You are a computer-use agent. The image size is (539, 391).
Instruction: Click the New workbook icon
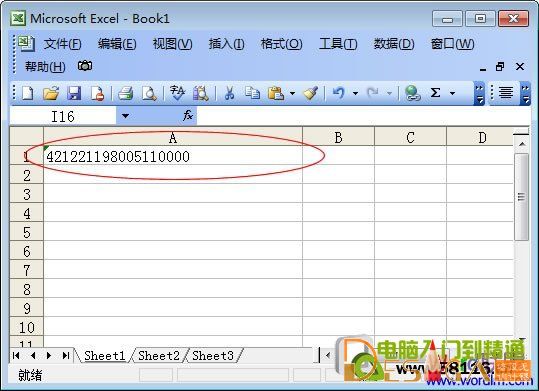click(28, 93)
